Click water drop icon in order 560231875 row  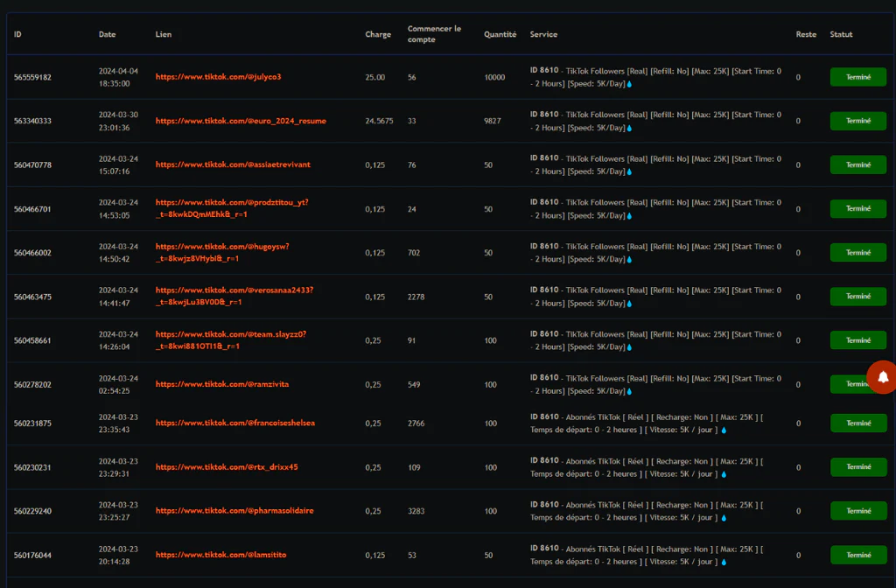pyautogui.click(x=724, y=430)
